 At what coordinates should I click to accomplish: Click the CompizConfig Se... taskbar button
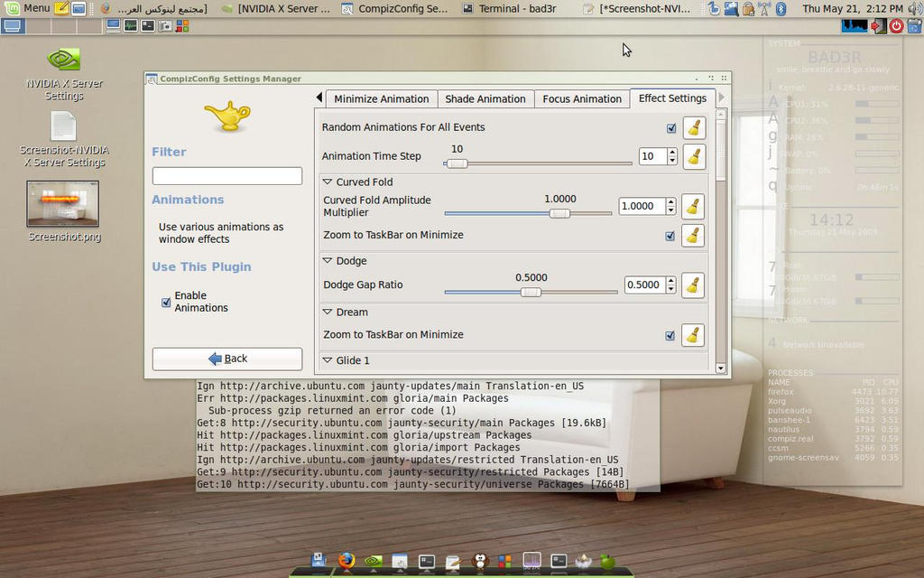click(x=396, y=9)
